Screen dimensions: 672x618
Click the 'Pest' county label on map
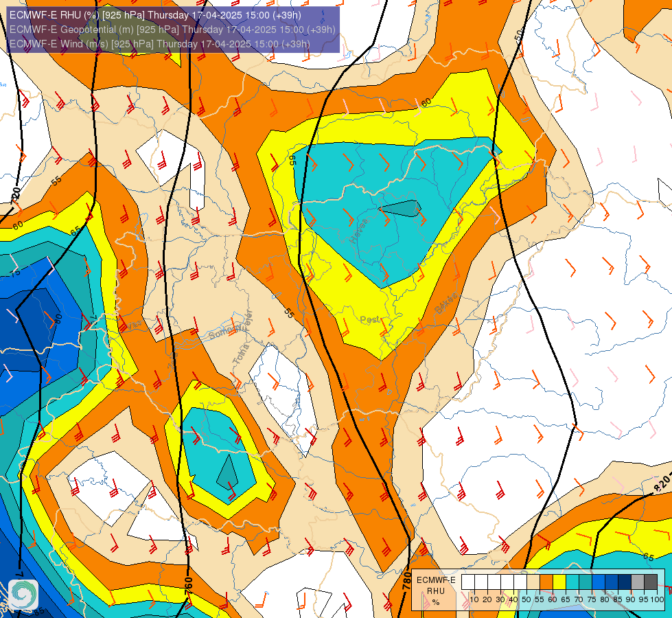point(369,319)
